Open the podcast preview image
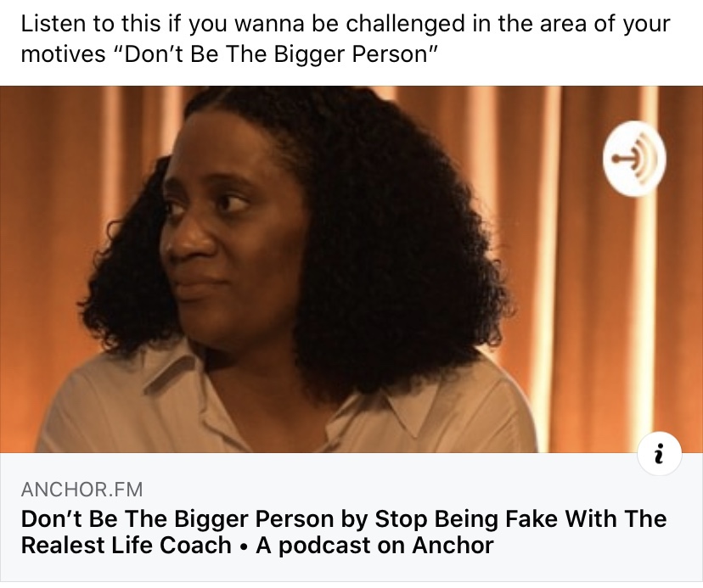 (351, 269)
